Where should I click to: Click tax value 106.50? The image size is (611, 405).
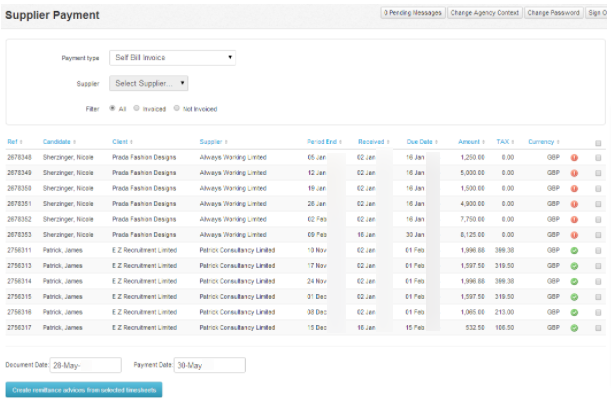click(504, 327)
